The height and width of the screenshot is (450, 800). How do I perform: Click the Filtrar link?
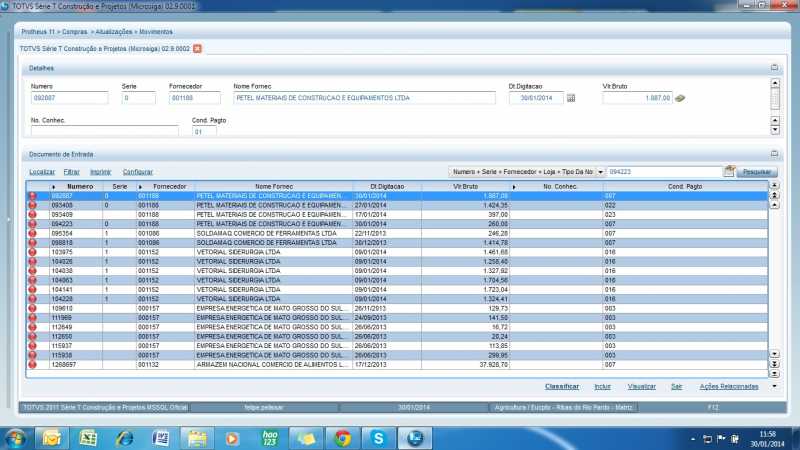[71, 172]
